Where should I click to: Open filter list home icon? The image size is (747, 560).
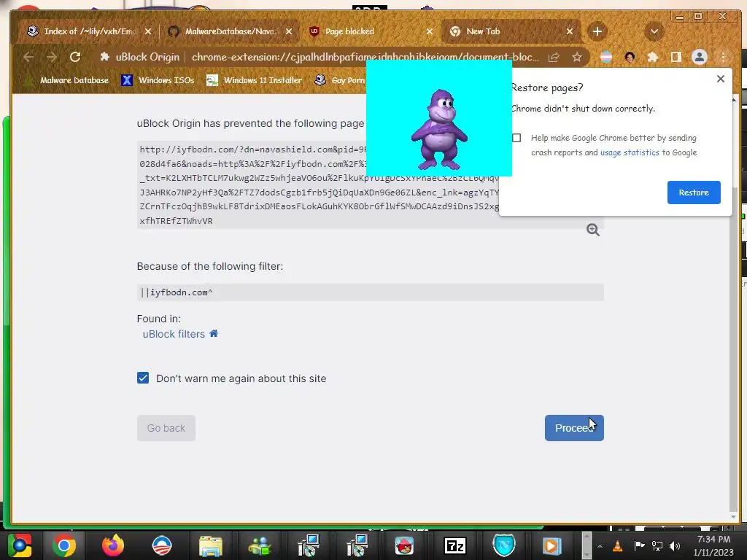pyautogui.click(x=214, y=333)
